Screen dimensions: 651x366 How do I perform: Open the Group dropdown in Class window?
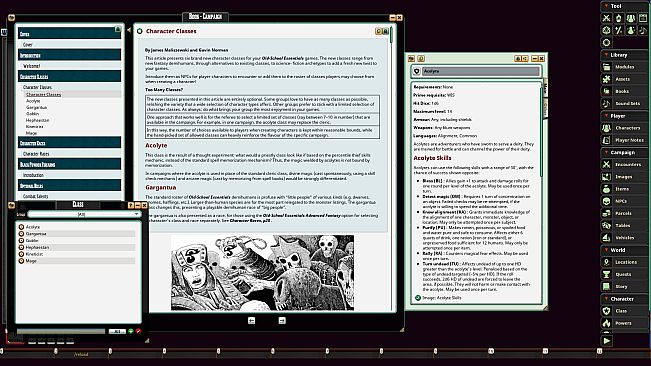(85, 214)
